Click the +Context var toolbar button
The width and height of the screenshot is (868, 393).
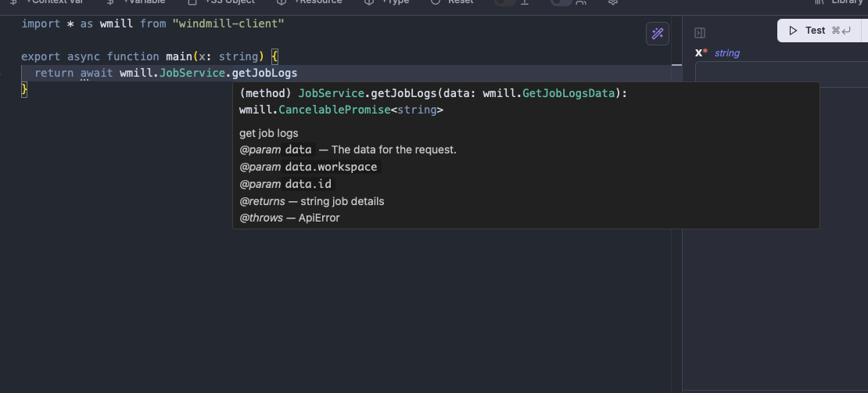tap(46, 2)
